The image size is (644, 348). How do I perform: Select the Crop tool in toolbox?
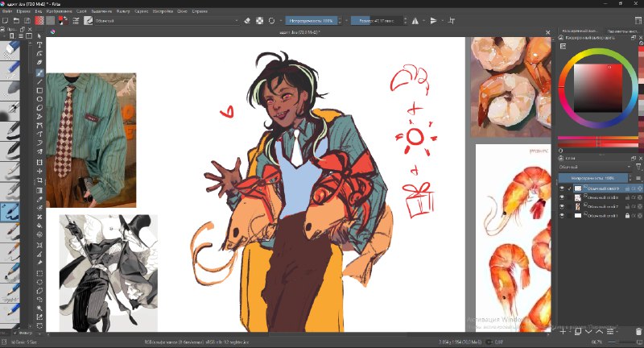pos(39,180)
